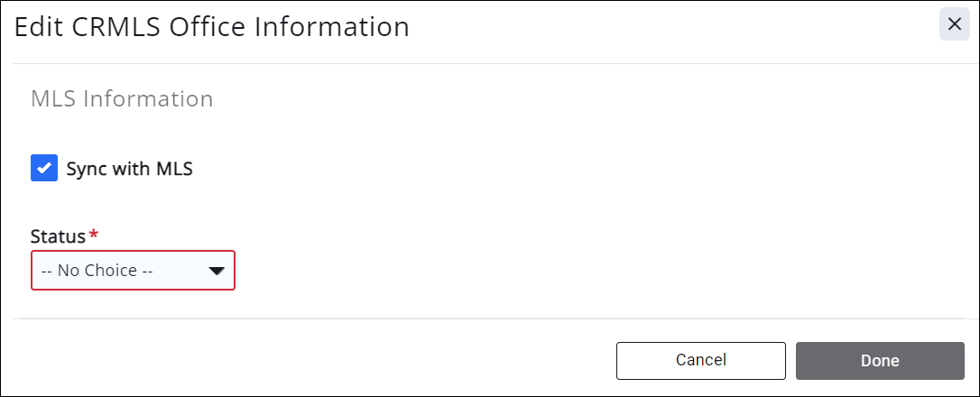Viewport: 980px width, 397px height.
Task: Click the "Sync with MLS" label text
Action: pos(129,168)
